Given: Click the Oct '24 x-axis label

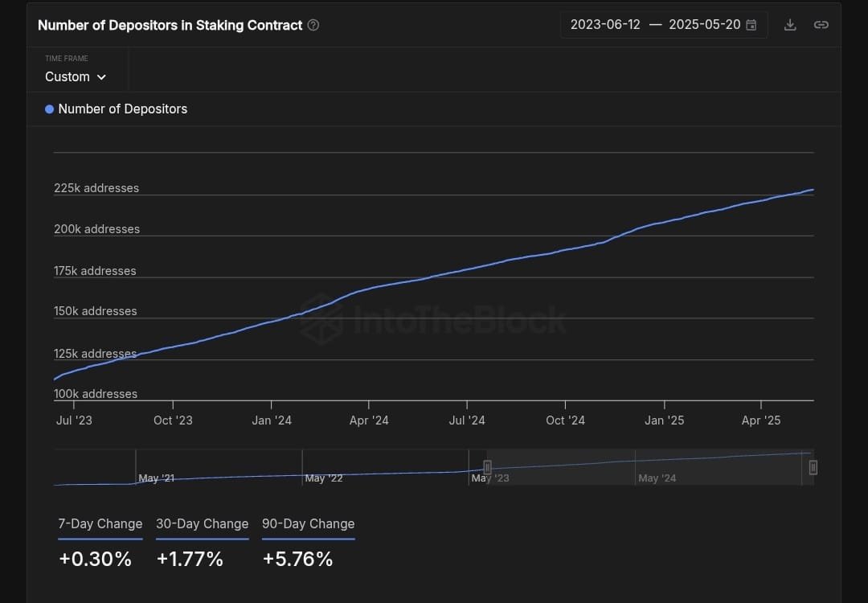Looking at the screenshot, I should (565, 420).
